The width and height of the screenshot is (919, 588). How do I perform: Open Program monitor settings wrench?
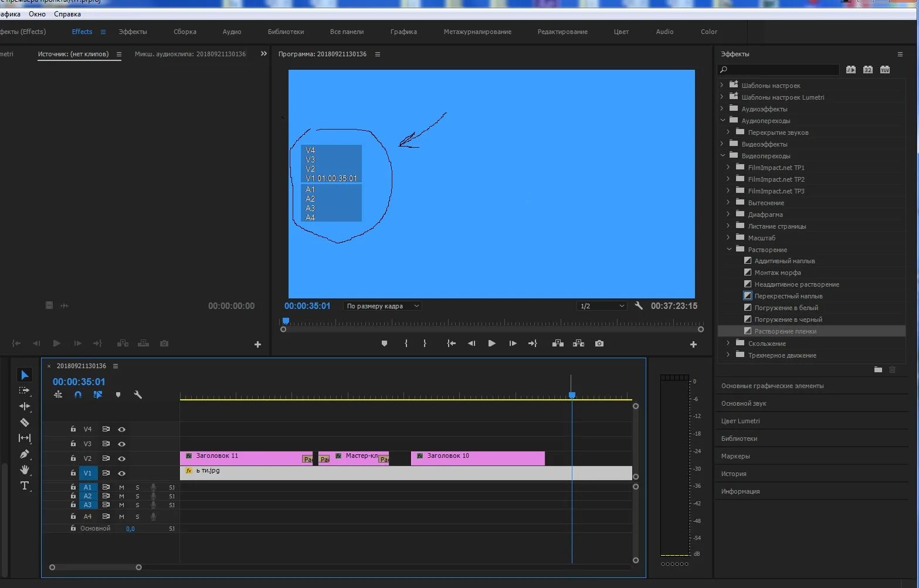point(639,306)
